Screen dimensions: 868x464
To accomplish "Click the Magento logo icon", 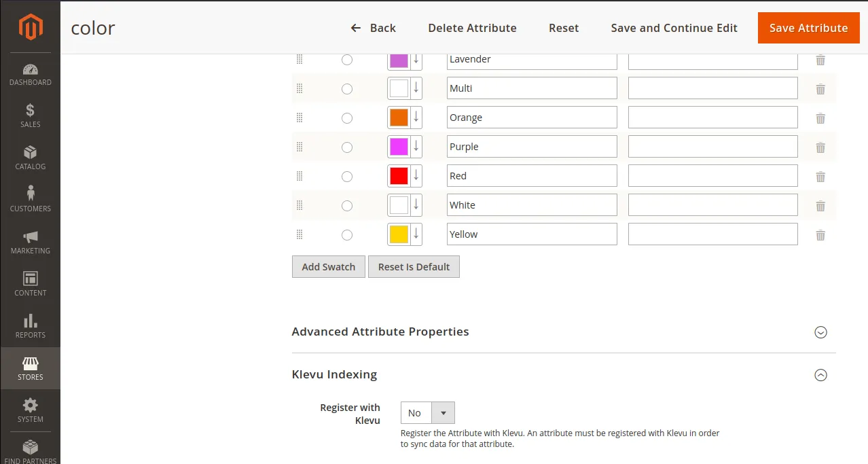I will (31, 26).
